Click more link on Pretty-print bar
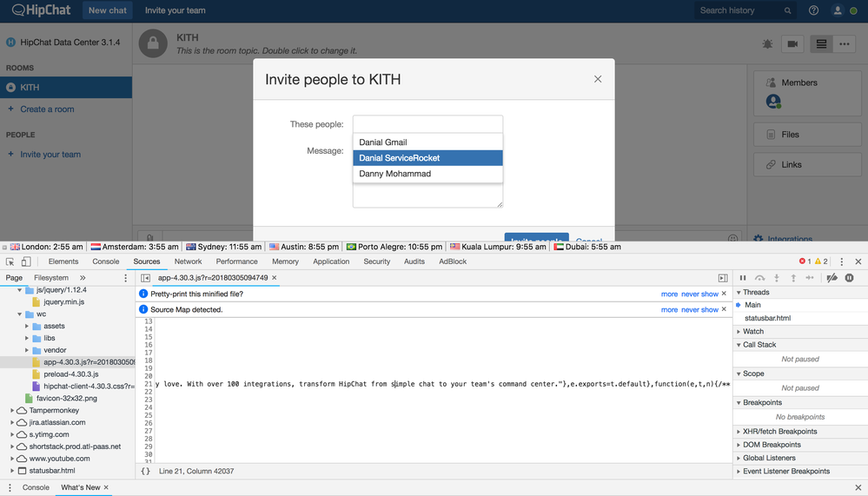 point(669,294)
